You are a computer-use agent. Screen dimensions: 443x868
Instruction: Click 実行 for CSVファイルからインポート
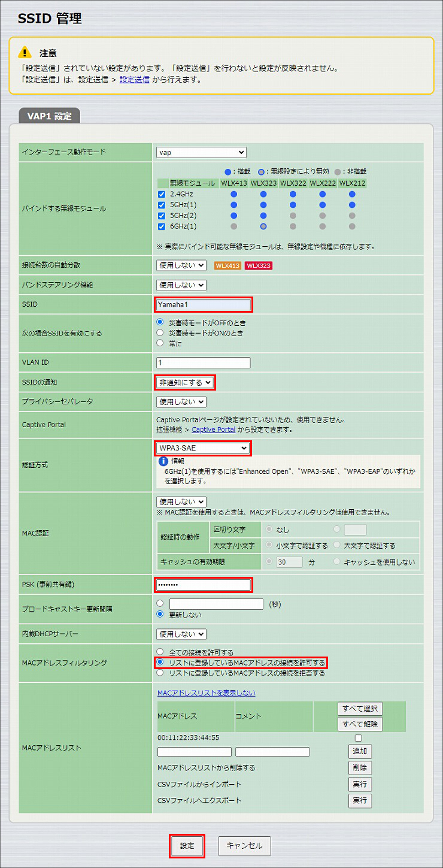[360, 784]
